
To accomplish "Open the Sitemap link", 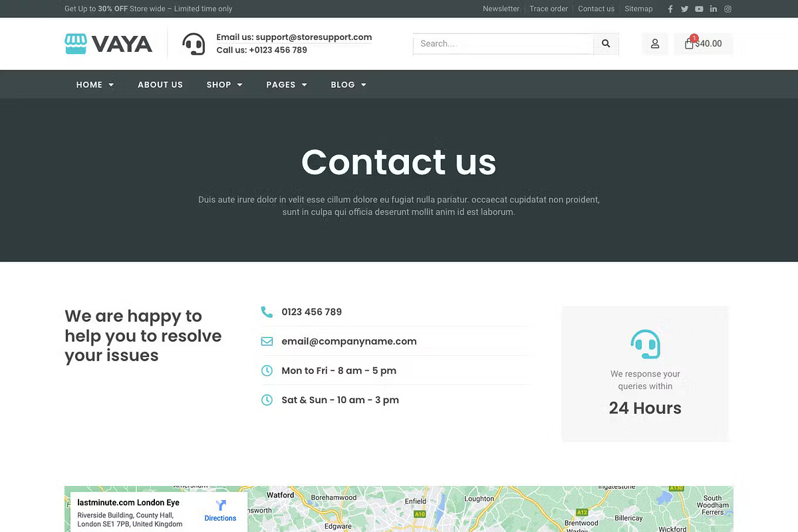I will click(638, 9).
